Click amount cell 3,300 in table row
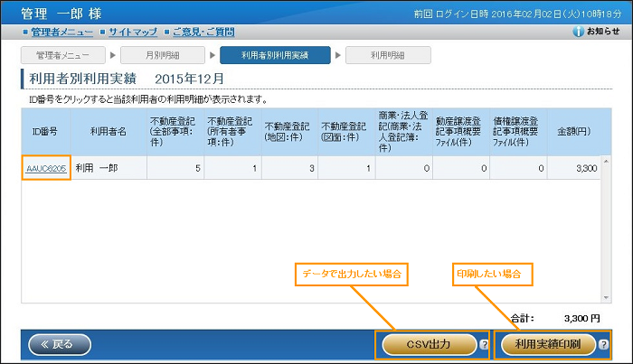 [573, 168]
